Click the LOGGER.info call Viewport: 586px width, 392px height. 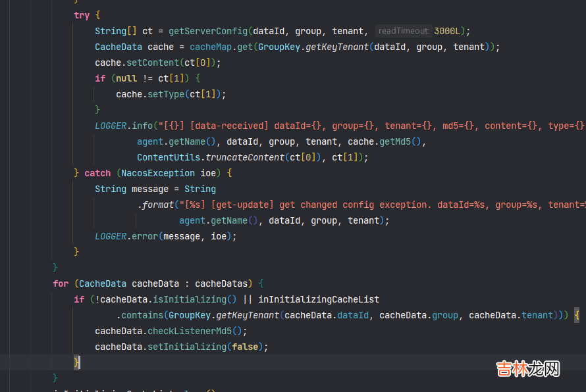coord(123,126)
